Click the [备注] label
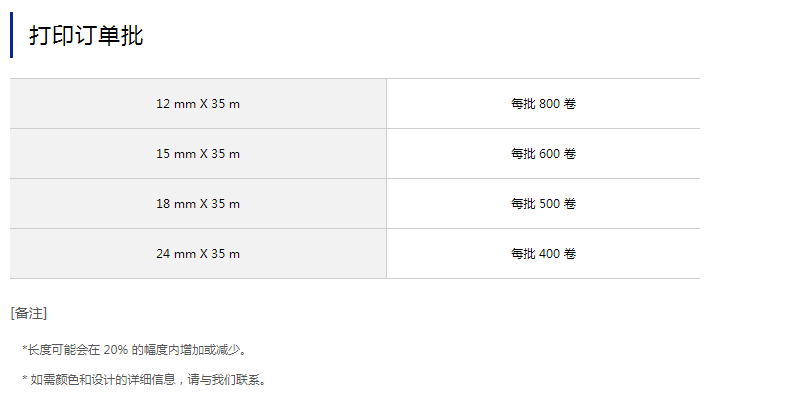This screenshot has height=400, width=801. tap(29, 313)
